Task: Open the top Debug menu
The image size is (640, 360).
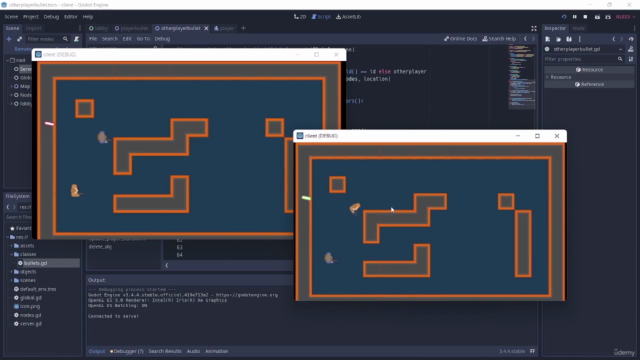Action: (x=51, y=17)
